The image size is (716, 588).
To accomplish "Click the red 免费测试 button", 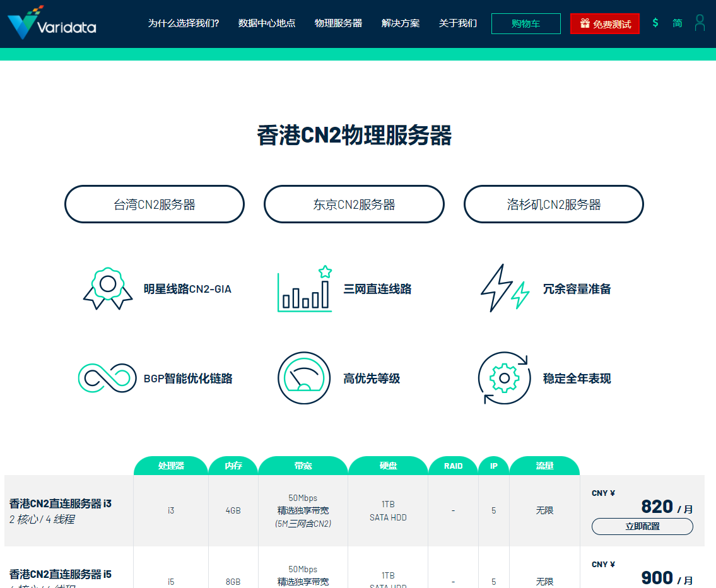I will pos(604,23).
